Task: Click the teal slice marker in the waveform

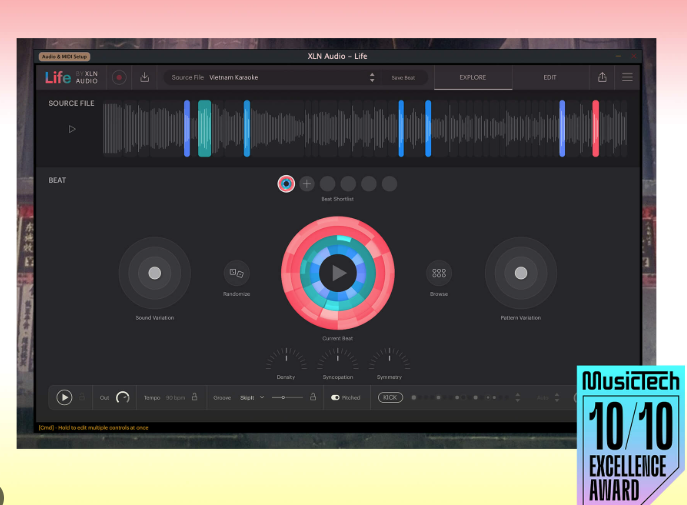Action: 205,128
